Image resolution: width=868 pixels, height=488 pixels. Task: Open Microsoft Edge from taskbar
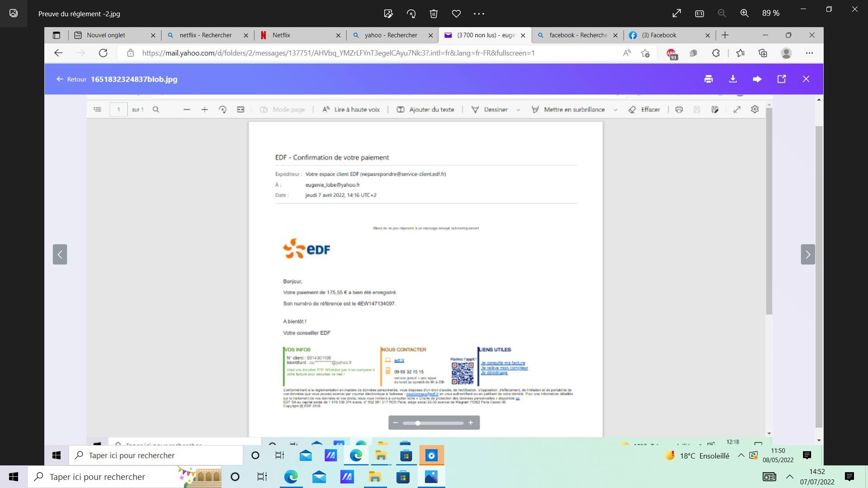291,477
